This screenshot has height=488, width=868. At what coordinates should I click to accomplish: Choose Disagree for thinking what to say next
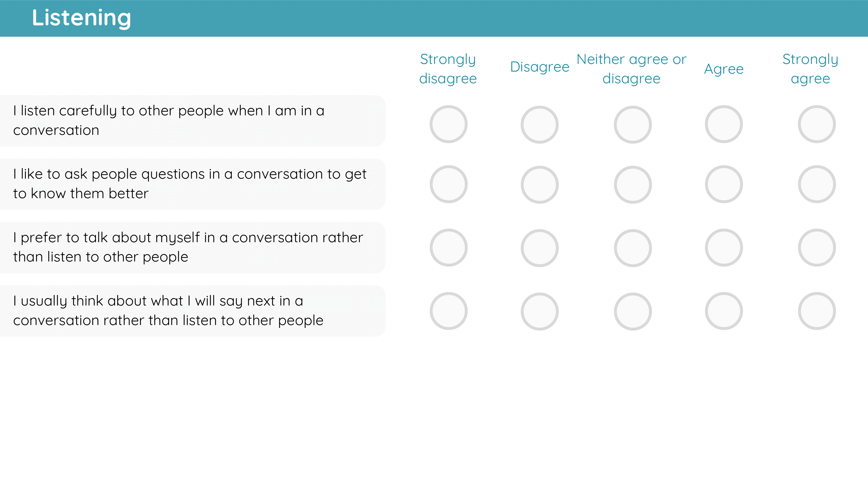coord(539,311)
